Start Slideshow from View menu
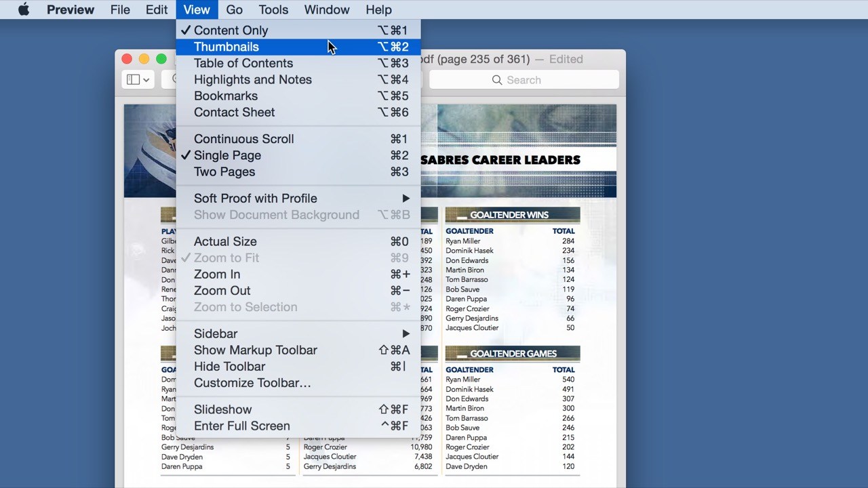This screenshot has width=868, height=488. click(298, 409)
